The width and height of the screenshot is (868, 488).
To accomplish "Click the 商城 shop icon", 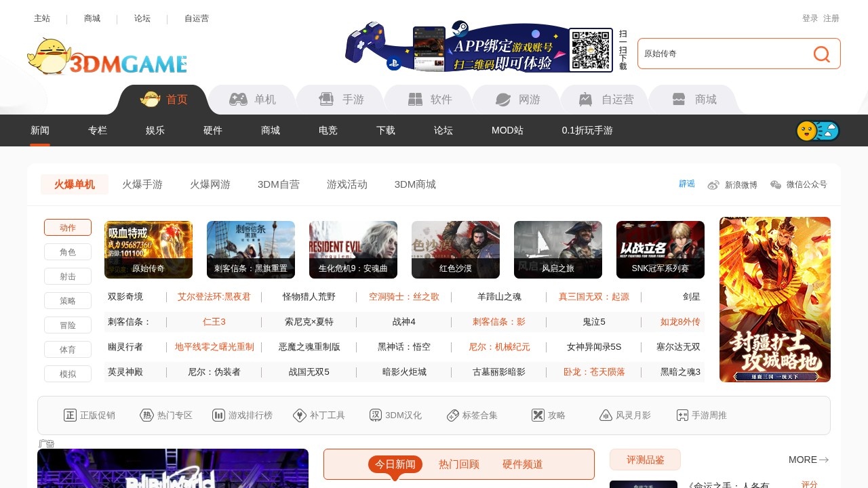I will pos(679,100).
